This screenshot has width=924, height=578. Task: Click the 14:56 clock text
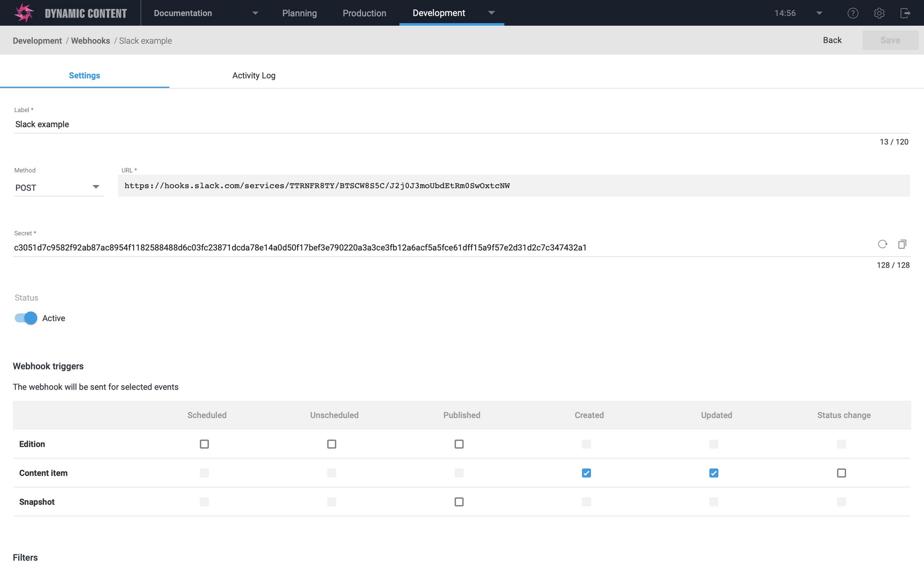[785, 13]
